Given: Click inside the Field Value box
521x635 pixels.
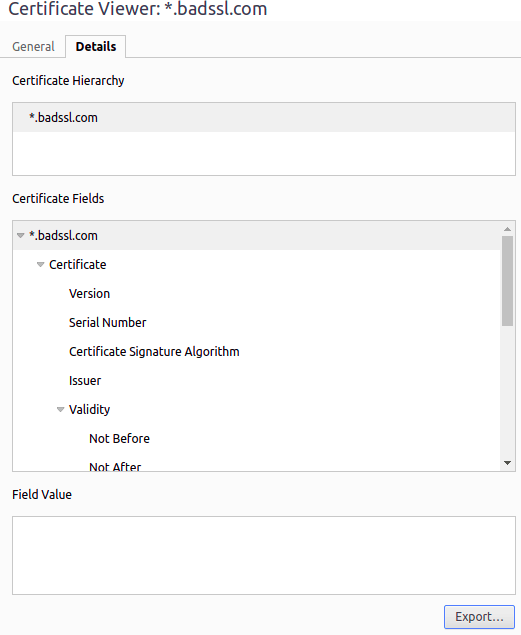Looking at the screenshot, I should 264,556.
